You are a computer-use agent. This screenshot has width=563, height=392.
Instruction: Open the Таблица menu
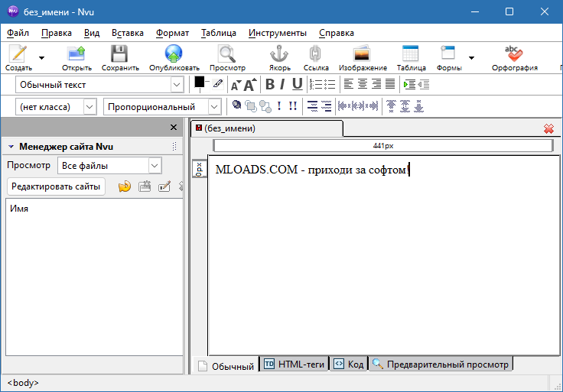[x=218, y=33]
